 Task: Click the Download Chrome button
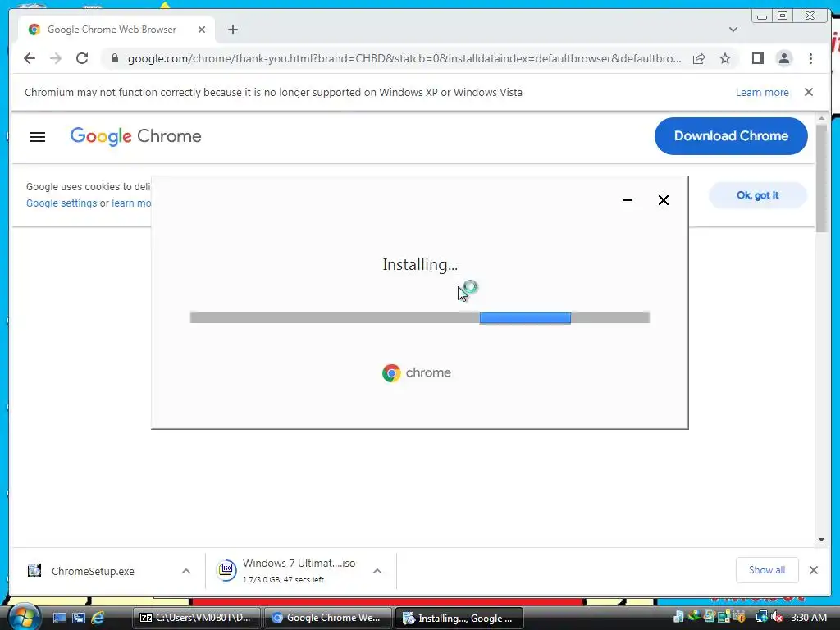click(731, 136)
